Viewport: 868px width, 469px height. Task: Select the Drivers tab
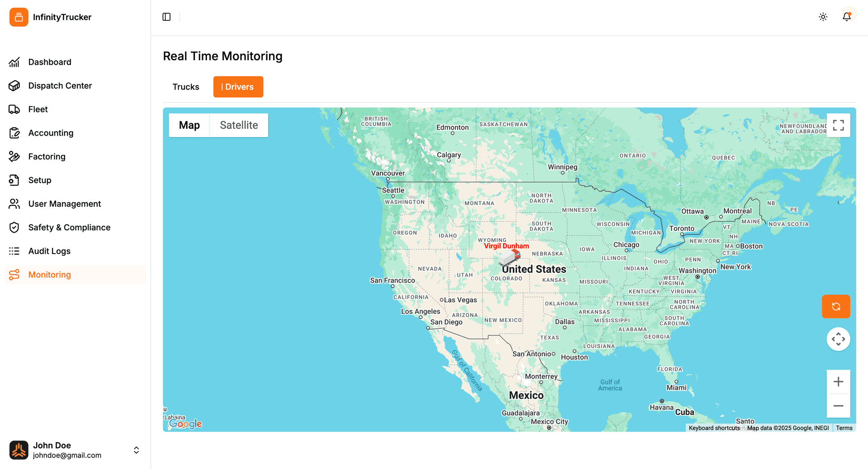[238, 87]
